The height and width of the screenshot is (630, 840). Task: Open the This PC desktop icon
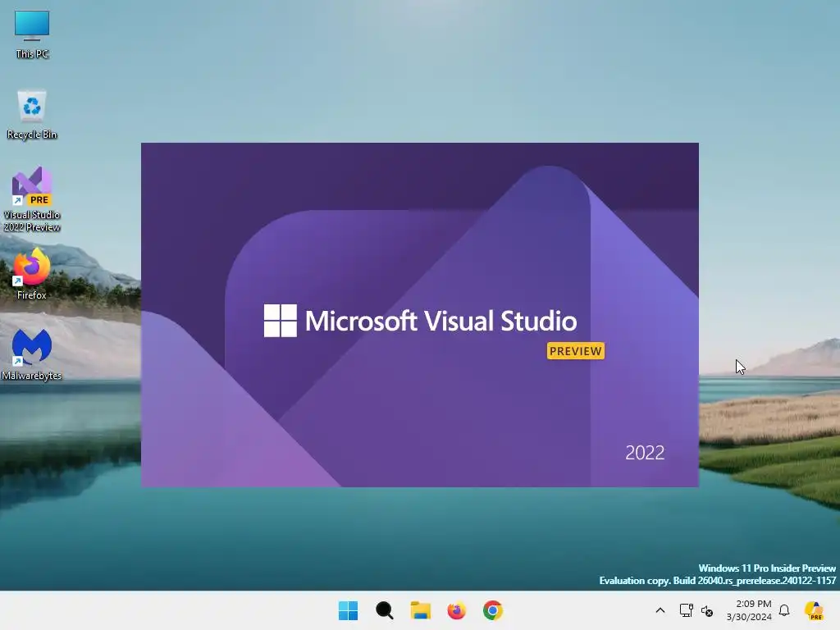[32, 34]
